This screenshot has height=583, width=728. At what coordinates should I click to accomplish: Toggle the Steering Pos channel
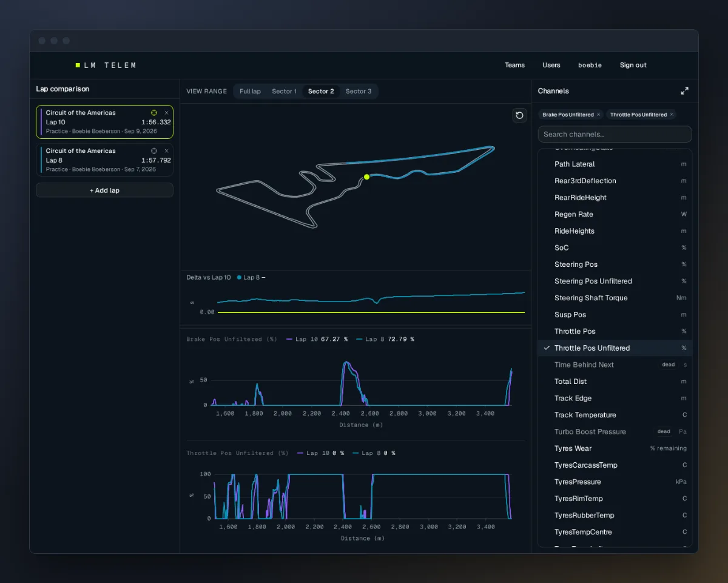tap(615, 265)
